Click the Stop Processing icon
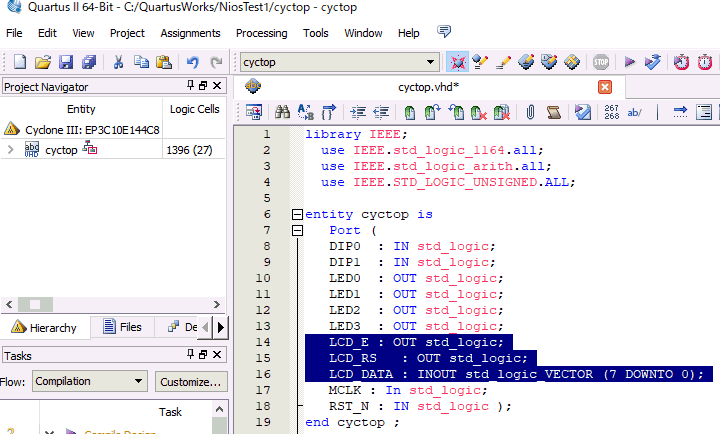Screen dimensions: 720x434 601,62
